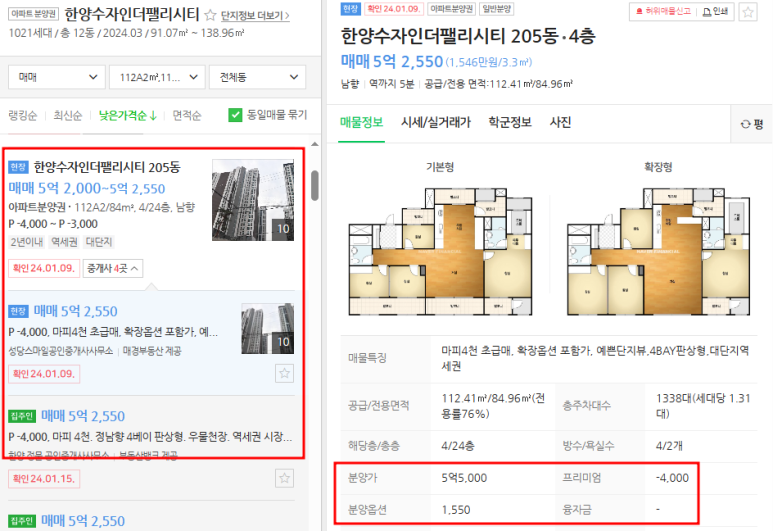
Task: View the 확장형 floor plan image
Action: click(x=659, y=251)
